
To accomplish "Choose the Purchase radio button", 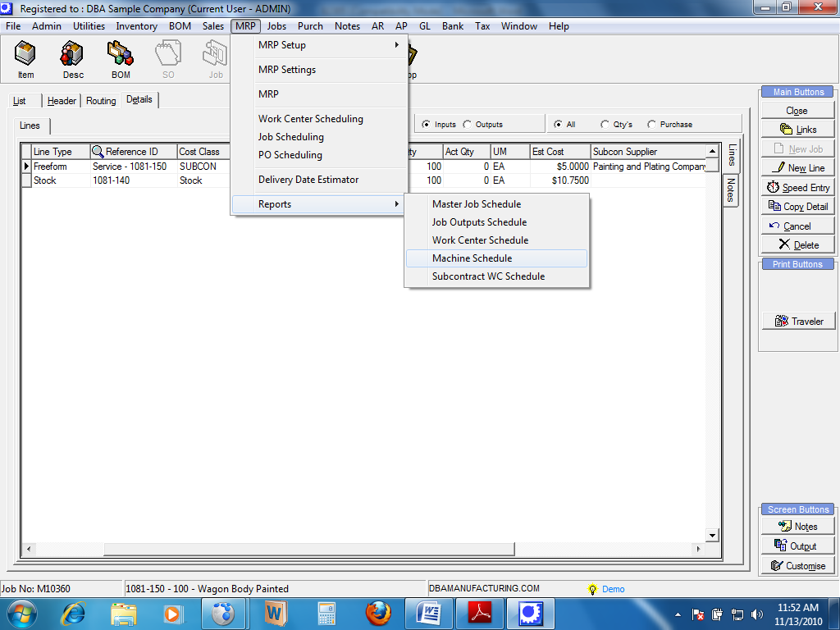I will coord(652,125).
